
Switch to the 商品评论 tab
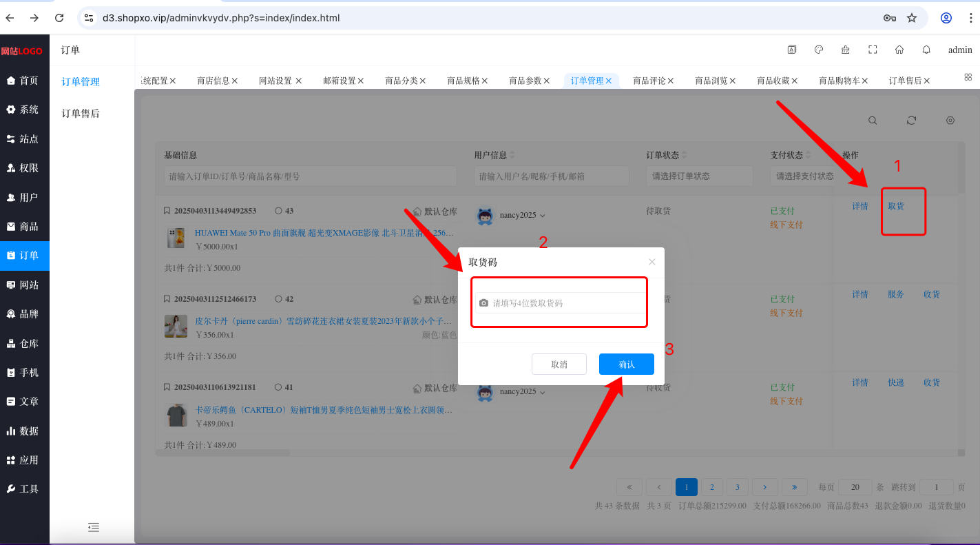pyautogui.click(x=649, y=81)
